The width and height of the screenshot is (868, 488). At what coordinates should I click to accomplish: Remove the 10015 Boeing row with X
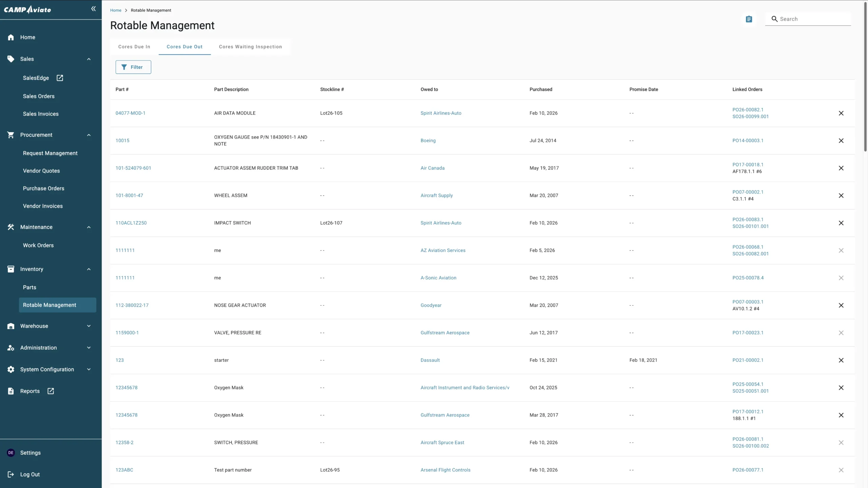(841, 141)
